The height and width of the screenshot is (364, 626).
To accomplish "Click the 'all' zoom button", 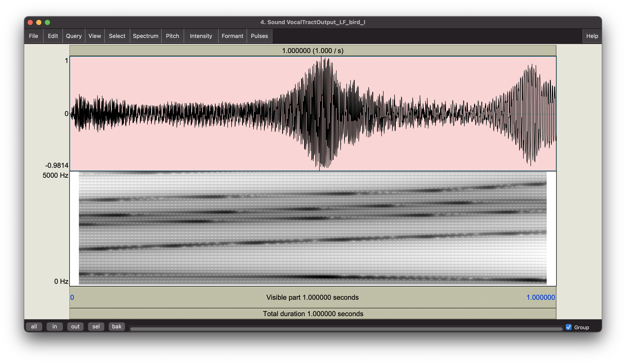I will [34, 326].
